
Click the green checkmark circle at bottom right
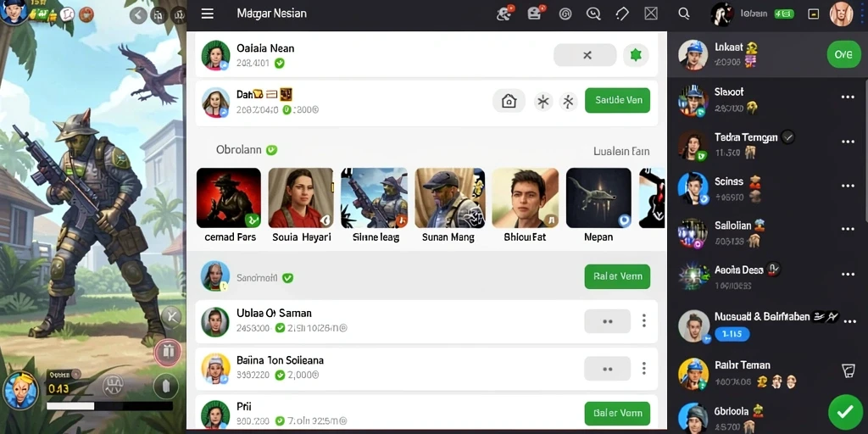[x=845, y=412]
